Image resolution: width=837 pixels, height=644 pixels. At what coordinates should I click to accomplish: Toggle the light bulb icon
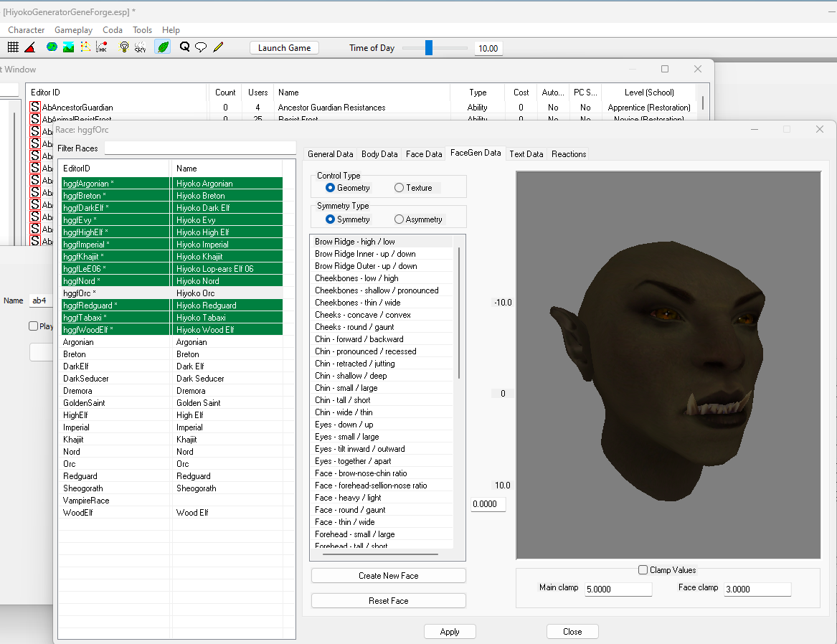tap(124, 47)
